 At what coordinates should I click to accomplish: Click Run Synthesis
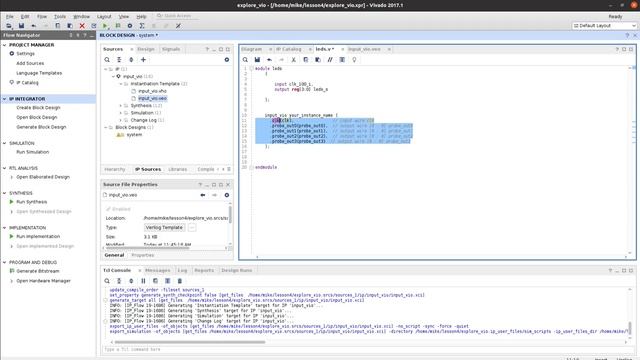coord(31,202)
